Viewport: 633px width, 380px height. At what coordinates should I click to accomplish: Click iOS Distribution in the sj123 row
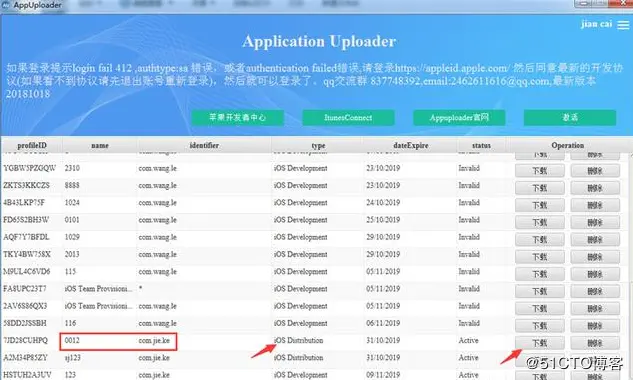298,358
